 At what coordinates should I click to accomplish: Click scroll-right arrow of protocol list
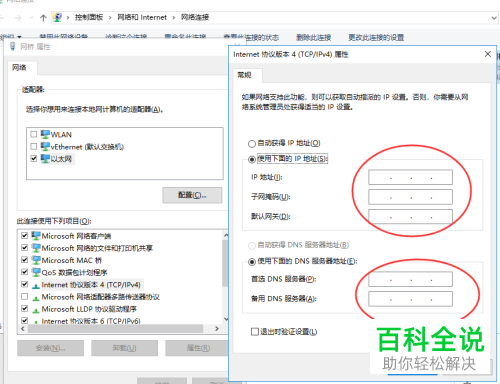pos(217,329)
